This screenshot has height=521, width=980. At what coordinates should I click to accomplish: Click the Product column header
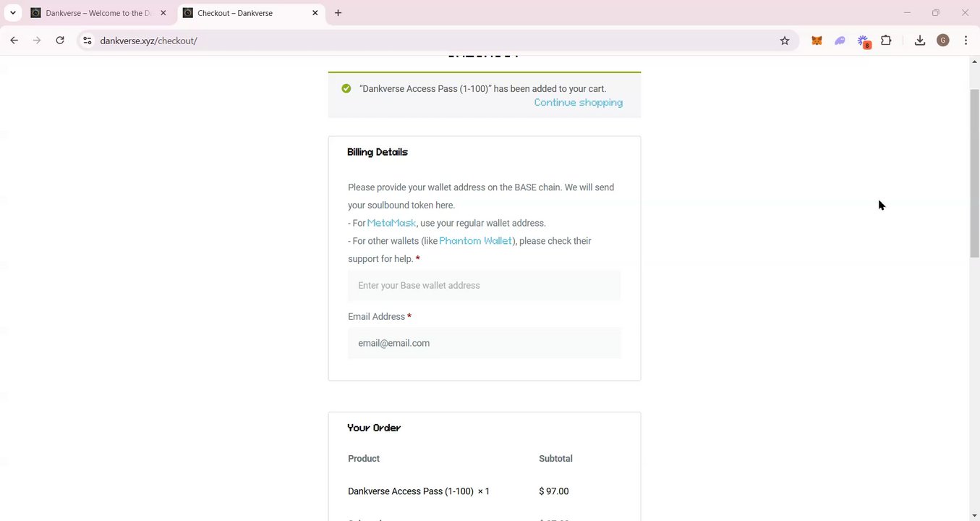coord(364,459)
